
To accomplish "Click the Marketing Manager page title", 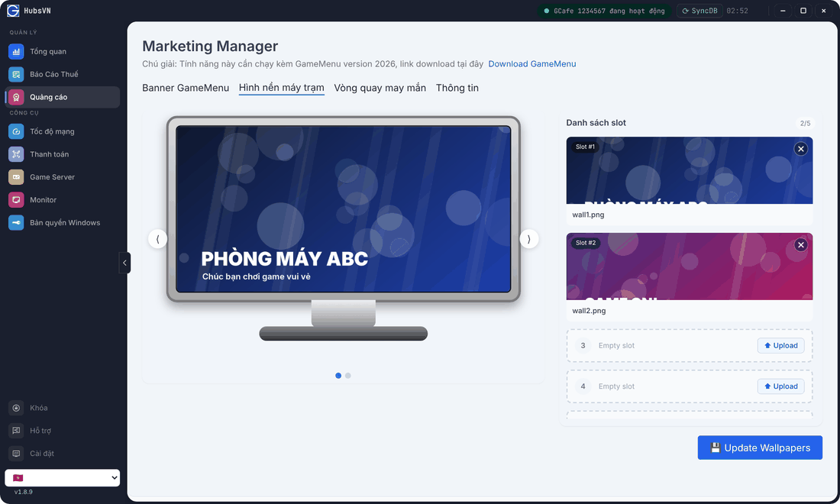I will click(x=210, y=46).
